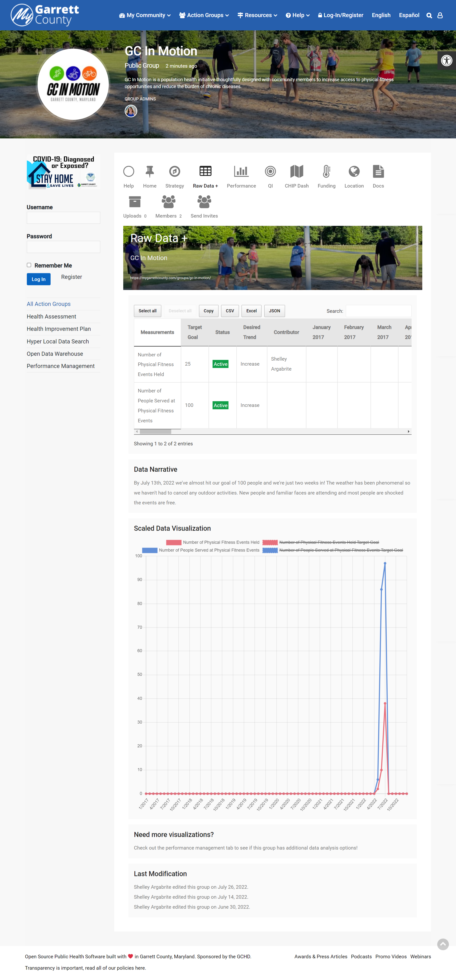Click the Copy table button
The width and height of the screenshot is (456, 980).
pyautogui.click(x=209, y=311)
